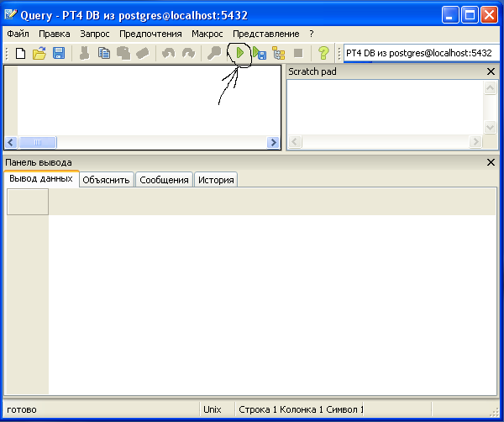The height and width of the screenshot is (422, 504).
Task: Copy selected text toolbar icon
Action: pyautogui.click(x=104, y=53)
